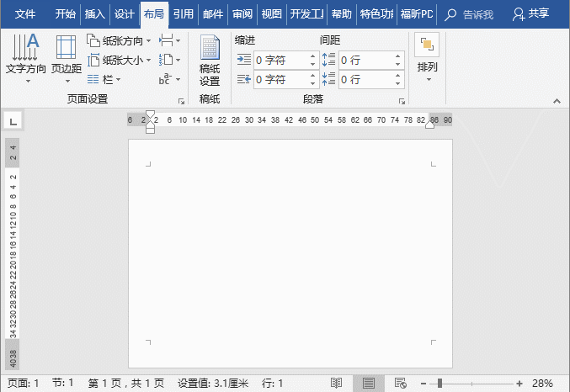Click the 28% zoom level
This screenshot has width=570, height=392.
[x=542, y=384]
